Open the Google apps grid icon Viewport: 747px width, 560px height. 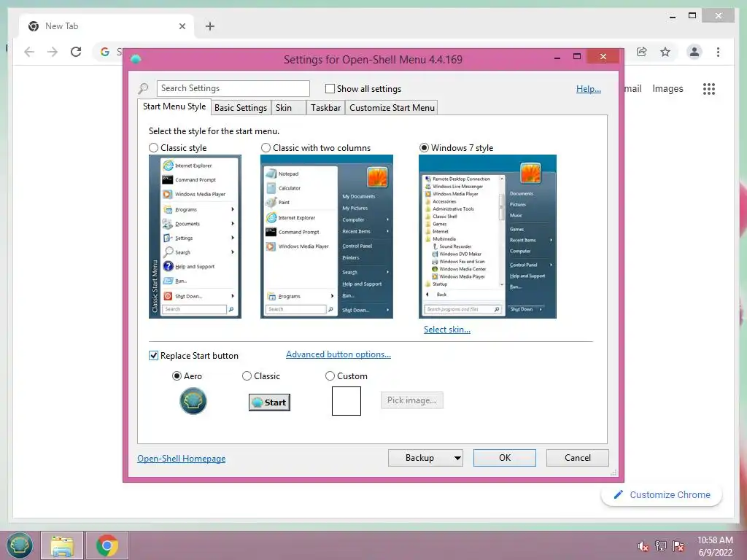pyautogui.click(x=709, y=88)
